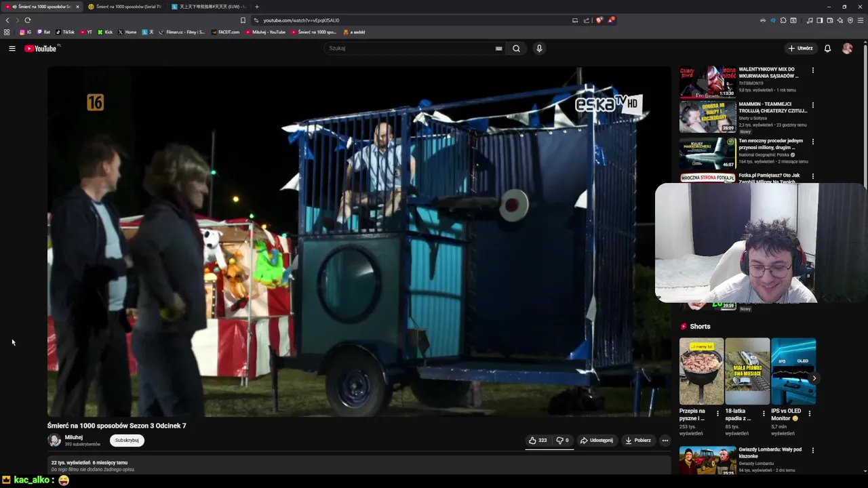868x488 pixels.
Task: Switch to the EUW browser tab
Action: tap(208, 7)
